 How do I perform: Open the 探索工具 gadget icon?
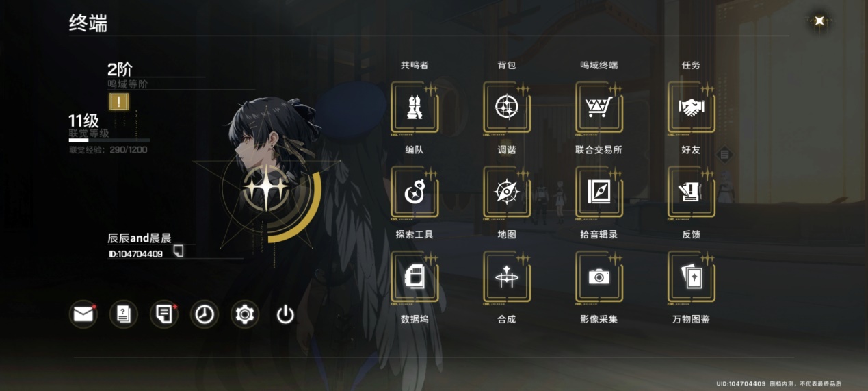tap(415, 192)
